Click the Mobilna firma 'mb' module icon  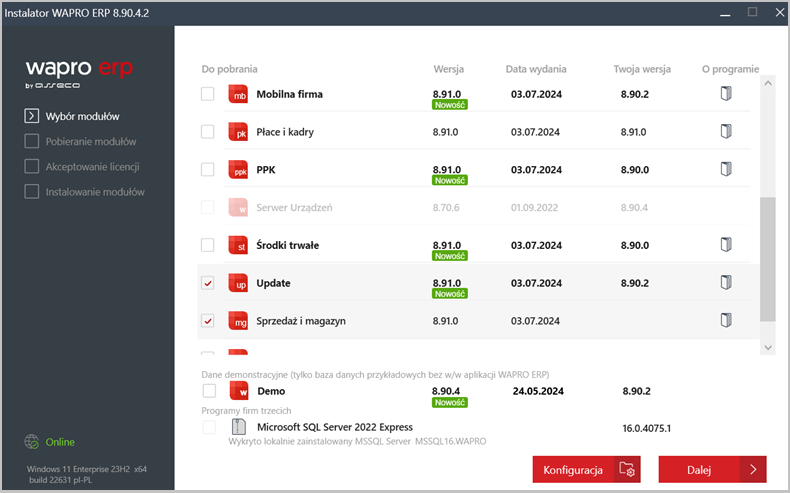(x=238, y=94)
